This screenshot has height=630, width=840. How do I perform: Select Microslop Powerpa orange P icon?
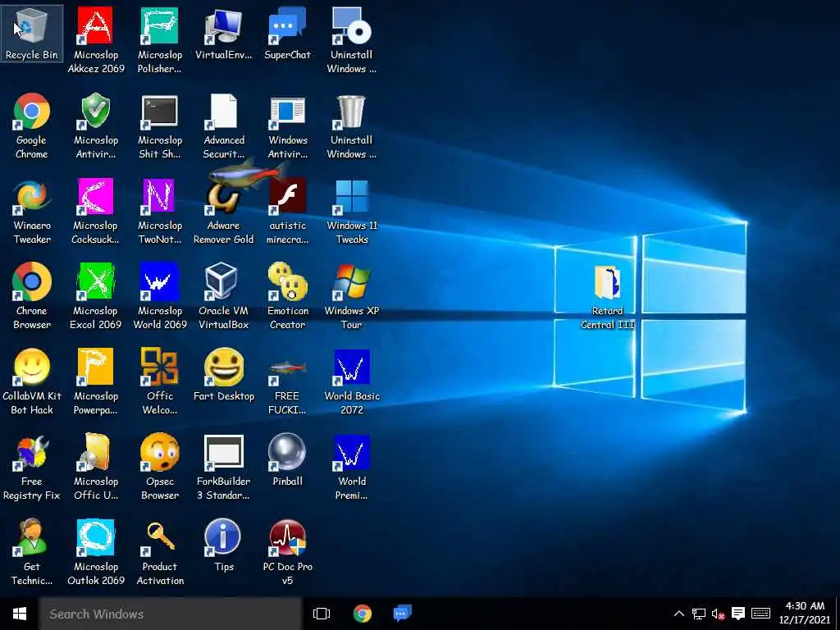pyautogui.click(x=95, y=381)
